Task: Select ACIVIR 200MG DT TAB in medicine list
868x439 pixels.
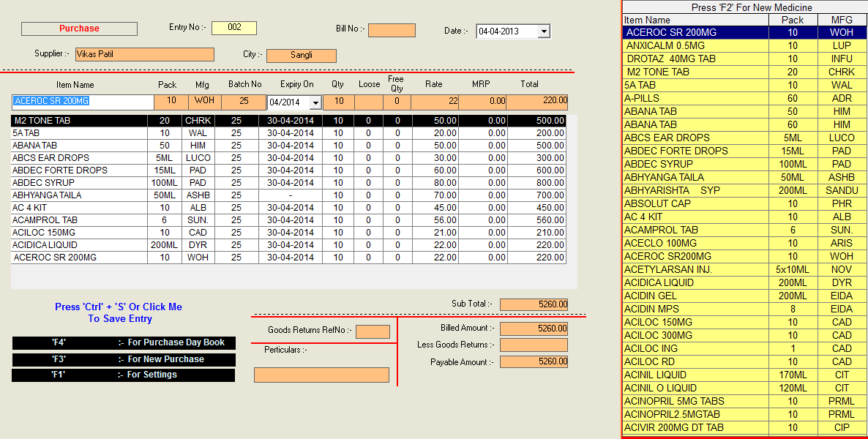Action: point(745,428)
